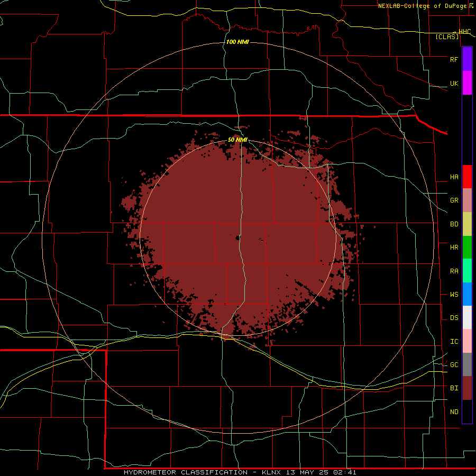Click the 'KLNX' radar site identifier
The height and width of the screenshot is (476, 476).
[271, 472]
